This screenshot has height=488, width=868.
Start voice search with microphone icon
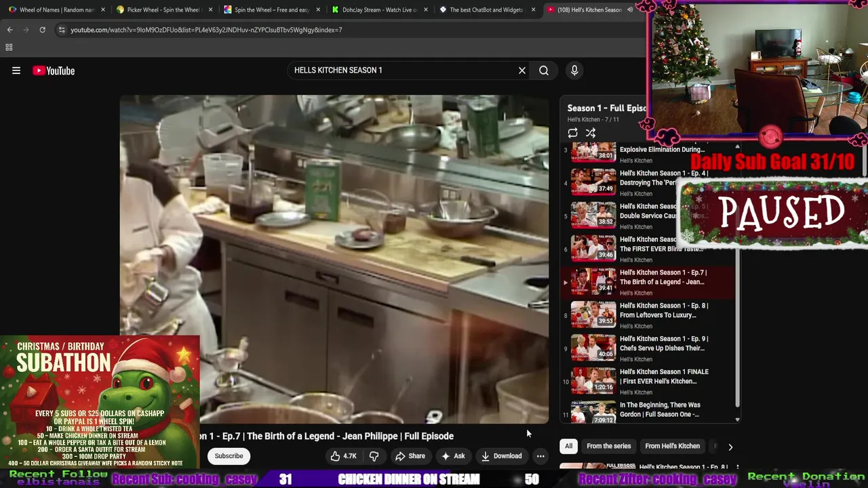(574, 70)
